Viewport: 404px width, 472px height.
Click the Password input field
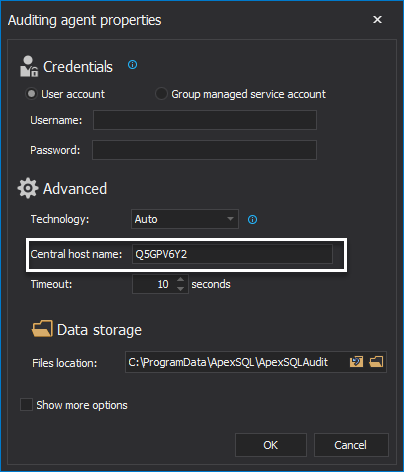(x=204, y=150)
